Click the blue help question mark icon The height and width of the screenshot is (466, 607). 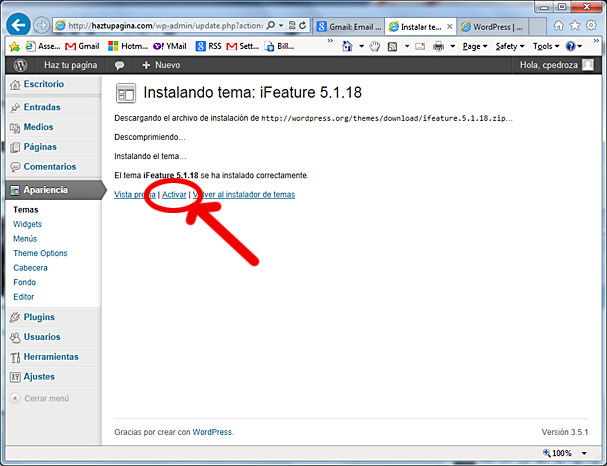point(570,46)
